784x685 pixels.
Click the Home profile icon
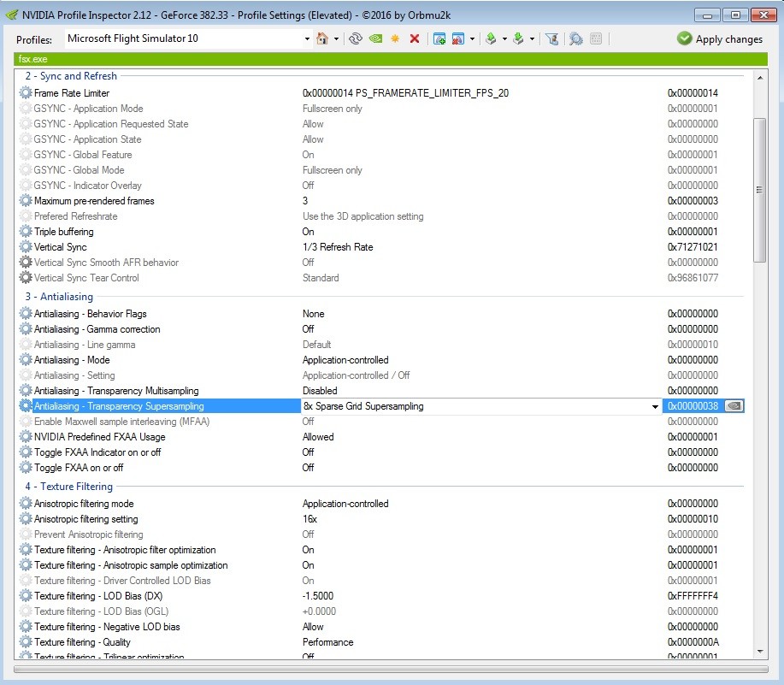click(x=322, y=38)
